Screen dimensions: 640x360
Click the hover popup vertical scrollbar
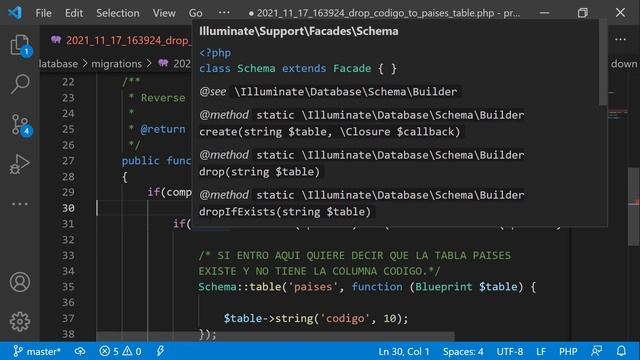(603, 63)
